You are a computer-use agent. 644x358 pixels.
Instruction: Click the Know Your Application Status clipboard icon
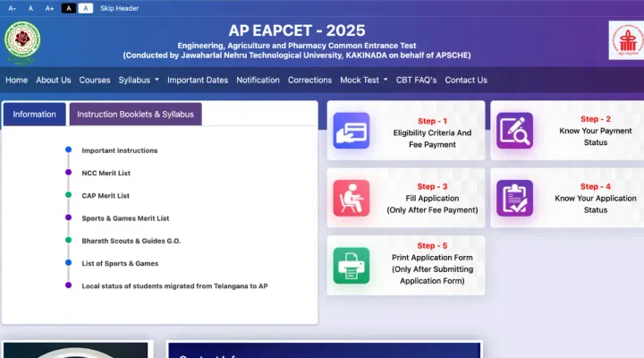pyautogui.click(x=514, y=198)
